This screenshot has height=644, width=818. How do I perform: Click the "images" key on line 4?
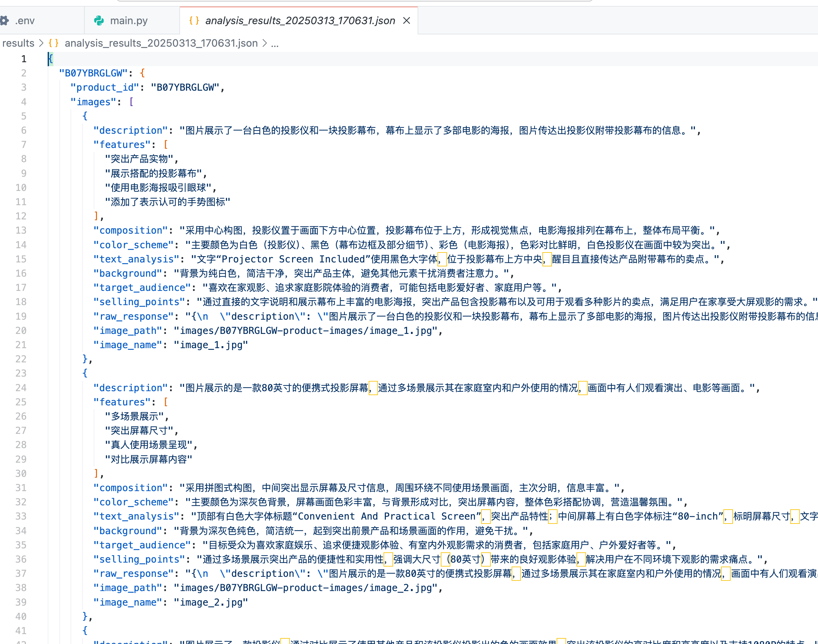(x=93, y=102)
